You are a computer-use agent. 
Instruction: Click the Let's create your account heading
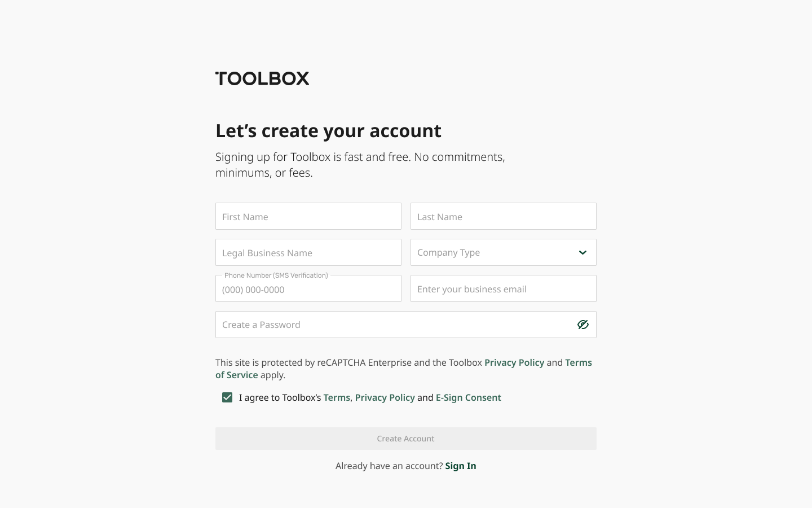[328, 130]
